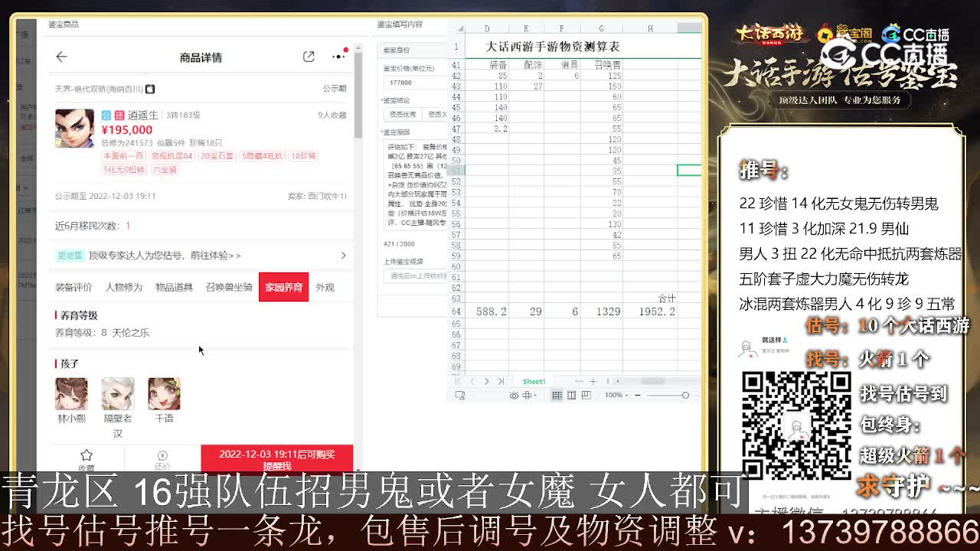Select the 18珍稀 tag
The width and height of the screenshot is (980, 551).
click(302, 156)
